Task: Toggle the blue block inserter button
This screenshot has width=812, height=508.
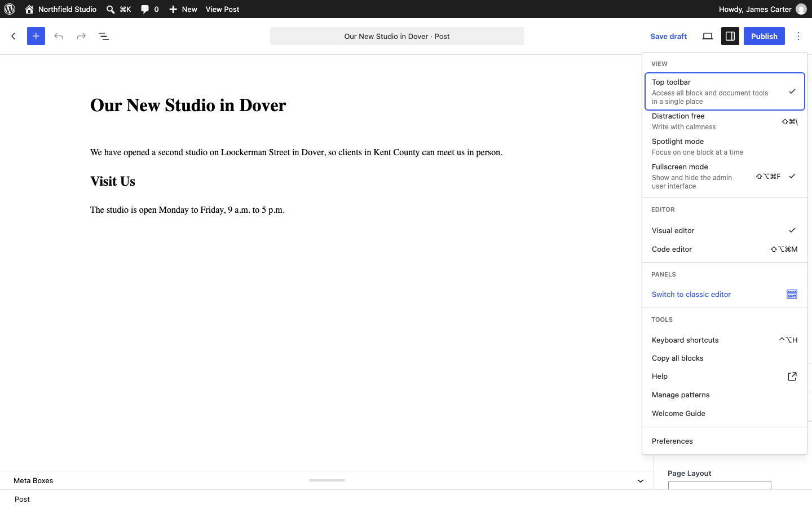Action: (36, 36)
